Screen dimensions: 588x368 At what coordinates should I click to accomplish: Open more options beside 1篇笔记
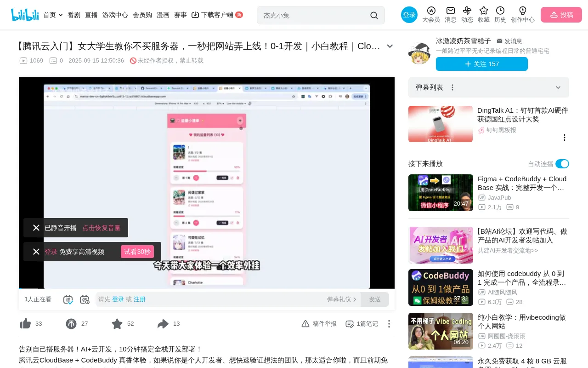pyautogui.click(x=389, y=324)
